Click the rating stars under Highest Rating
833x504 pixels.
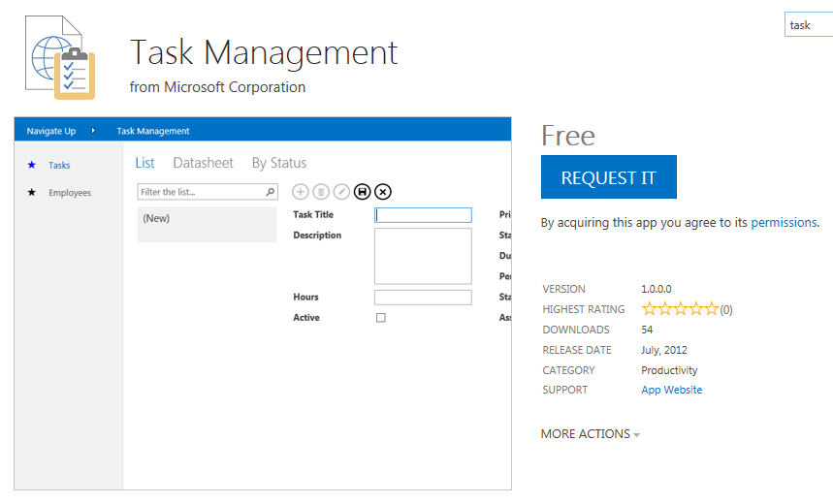coord(680,309)
